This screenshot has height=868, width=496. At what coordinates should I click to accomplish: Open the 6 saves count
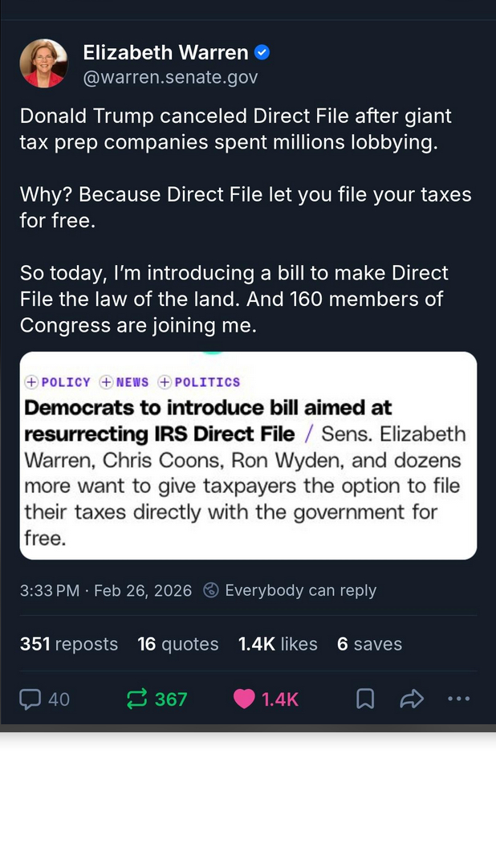(369, 644)
